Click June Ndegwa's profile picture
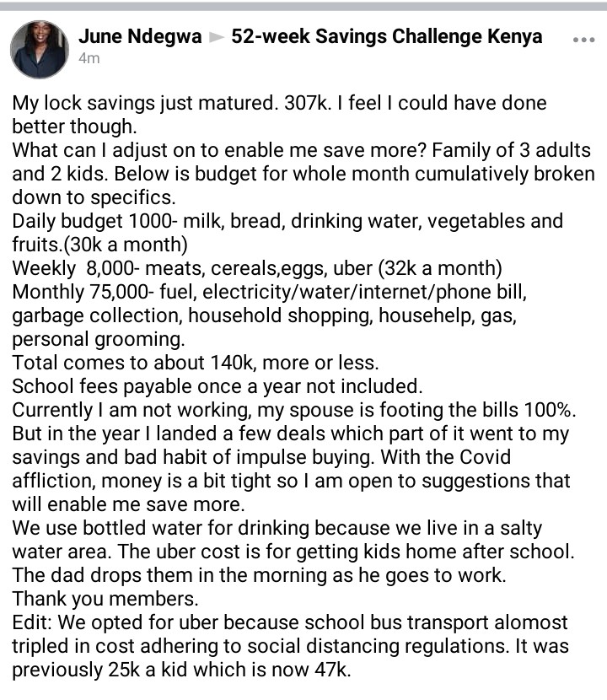The width and height of the screenshot is (607, 700). [x=40, y=49]
